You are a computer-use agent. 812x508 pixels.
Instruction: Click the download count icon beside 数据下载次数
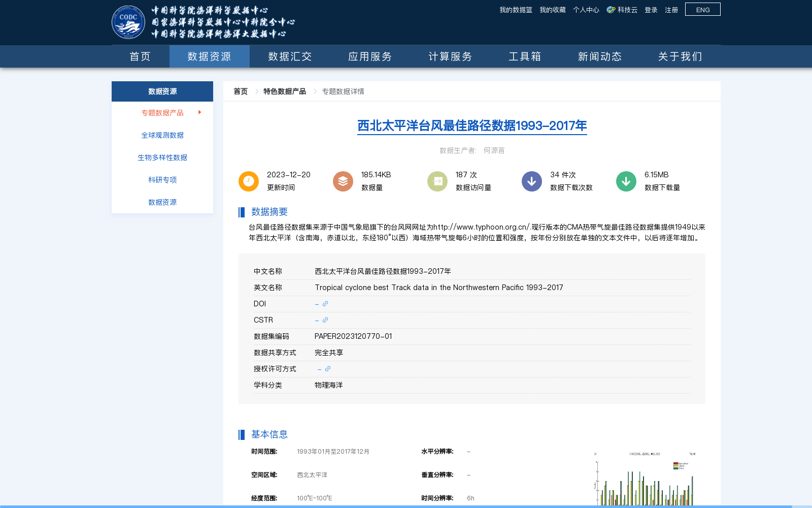(x=531, y=181)
